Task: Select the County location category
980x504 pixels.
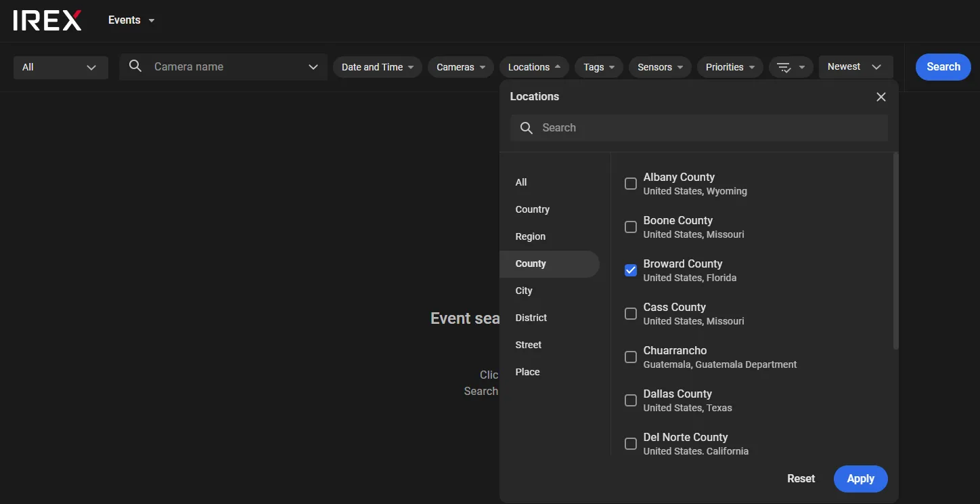Action: pos(550,264)
